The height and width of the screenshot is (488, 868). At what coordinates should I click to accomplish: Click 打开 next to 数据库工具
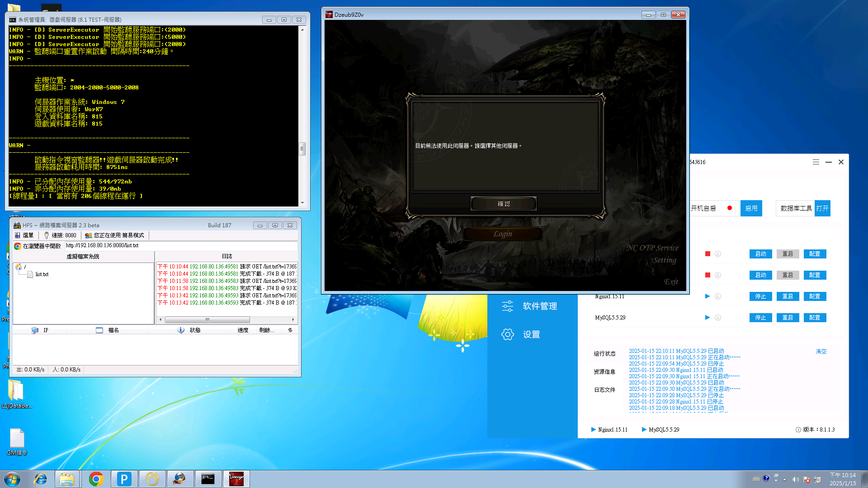pyautogui.click(x=822, y=208)
